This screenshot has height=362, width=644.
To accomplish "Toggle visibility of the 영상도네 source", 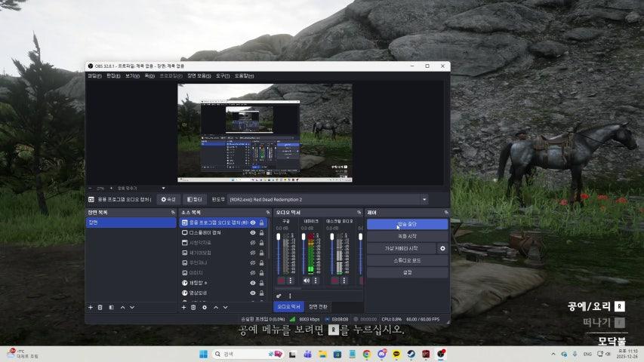I will [x=253, y=293].
